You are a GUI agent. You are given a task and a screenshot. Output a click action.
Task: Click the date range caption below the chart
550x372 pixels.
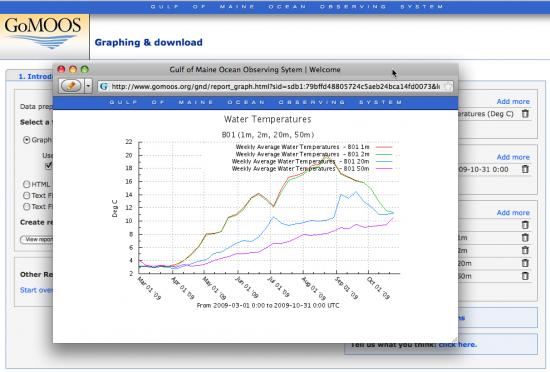pyautogui.click(x=268, y=305)
